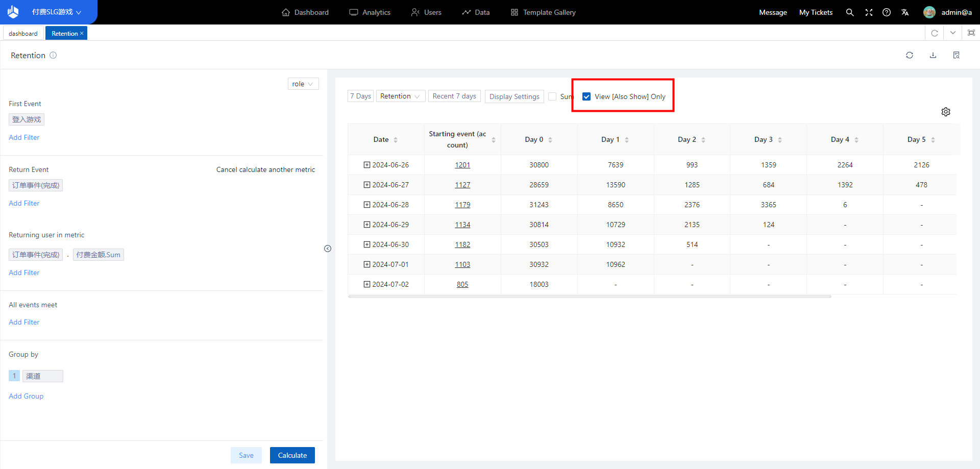The width and height of the screenshot is (980, 469).
Task: Open the Analytics menu
Action: pyautogui.click(x=370, y=12)
